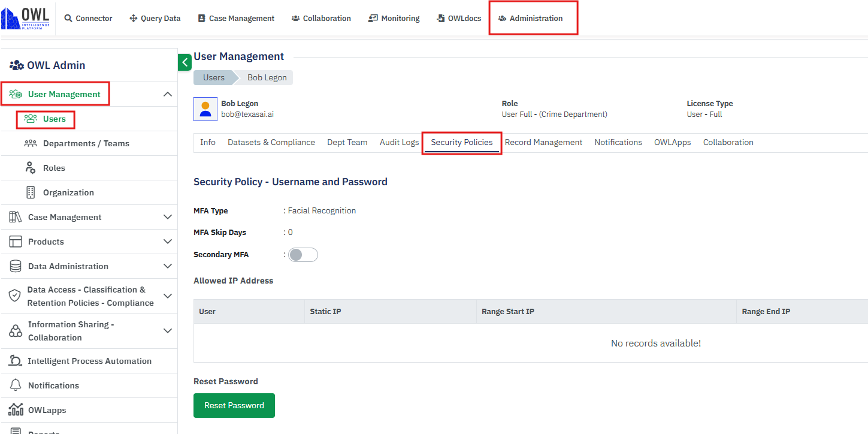Click the Departments / Teams icon
The image size is (868, 434).
click(31, 143)
